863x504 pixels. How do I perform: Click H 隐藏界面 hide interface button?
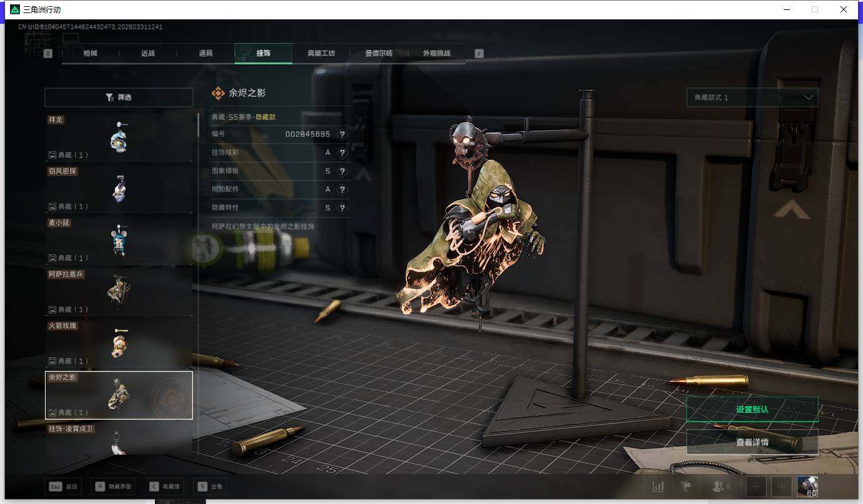pos(112,487)
